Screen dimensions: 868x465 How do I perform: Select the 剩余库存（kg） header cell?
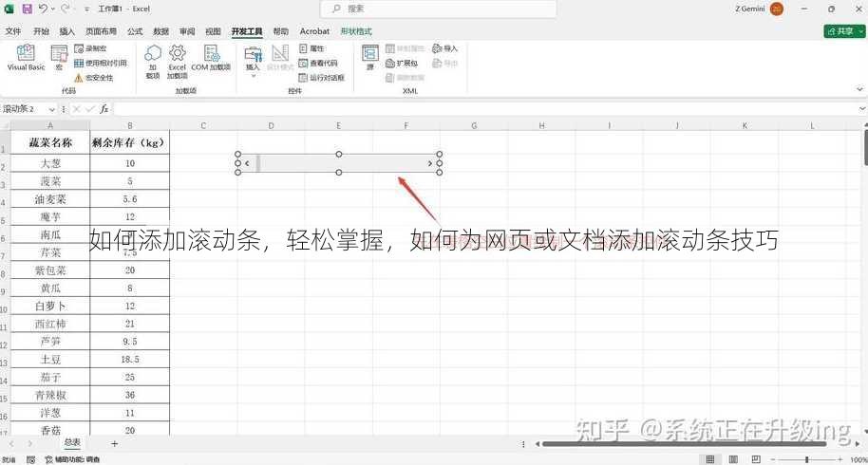[129, 142]
